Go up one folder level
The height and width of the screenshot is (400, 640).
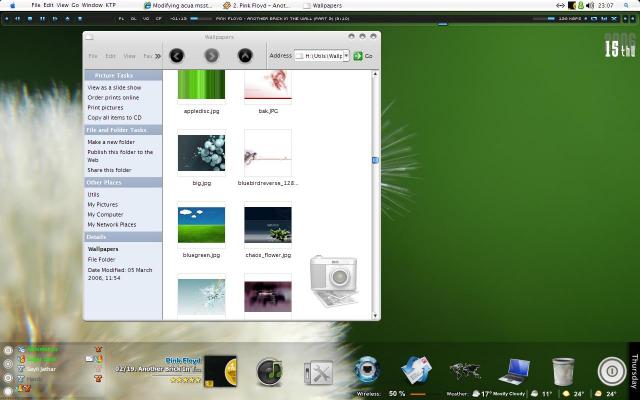245,56
